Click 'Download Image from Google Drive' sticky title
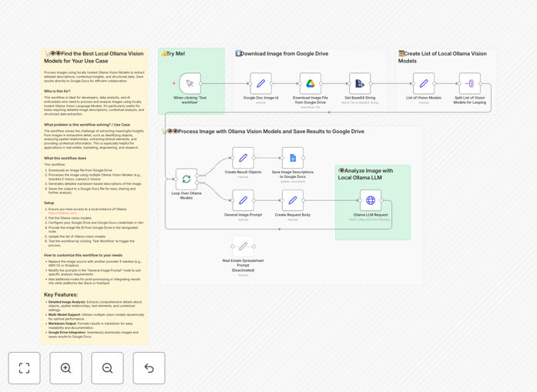The width and height of the screenshot is (537, 392). [281, 54]
